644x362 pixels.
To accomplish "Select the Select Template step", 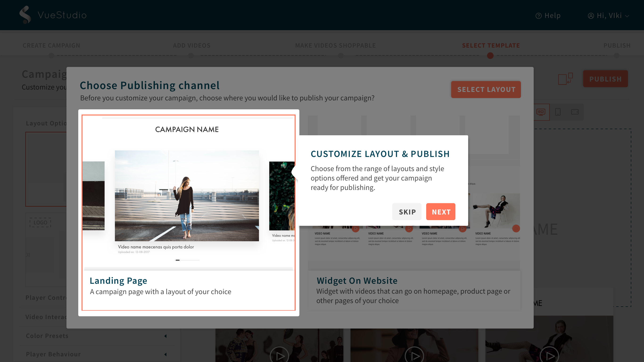I will point(491,45).
